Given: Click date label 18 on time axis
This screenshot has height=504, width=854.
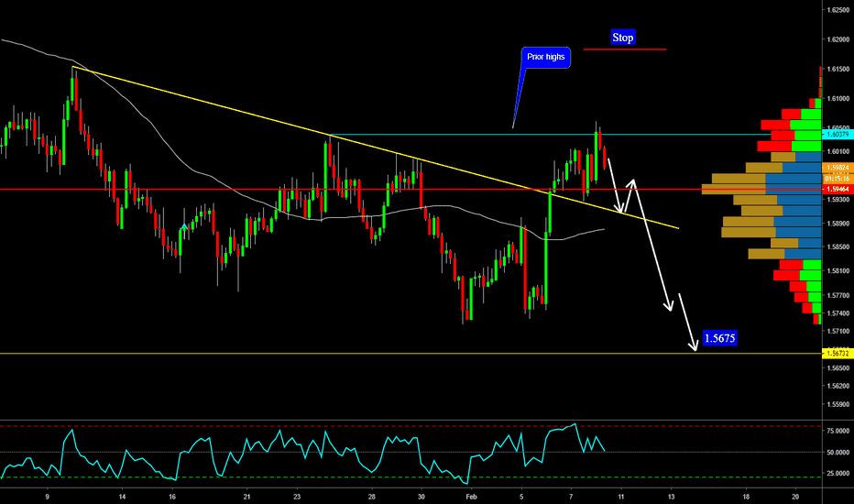Looking at the screenshot, I should click(x=746, y=497).
